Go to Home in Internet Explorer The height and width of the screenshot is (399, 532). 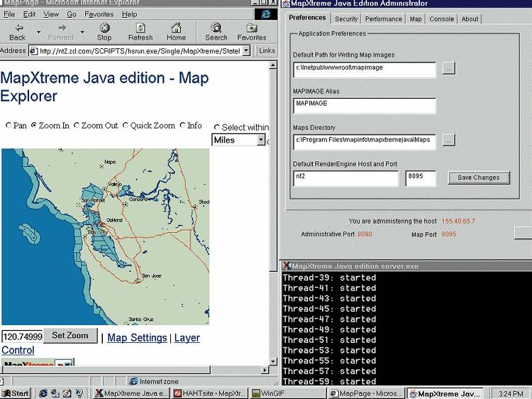[176, 32]
